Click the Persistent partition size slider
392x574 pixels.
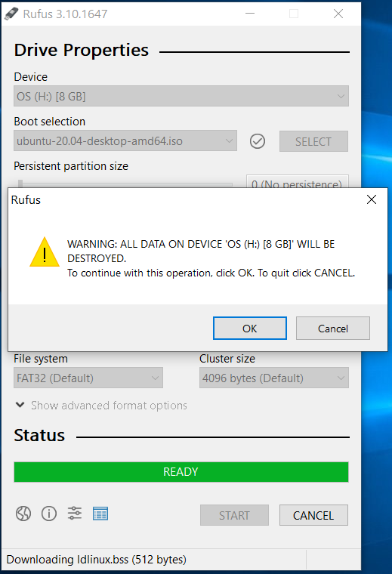tap(125, 184)
